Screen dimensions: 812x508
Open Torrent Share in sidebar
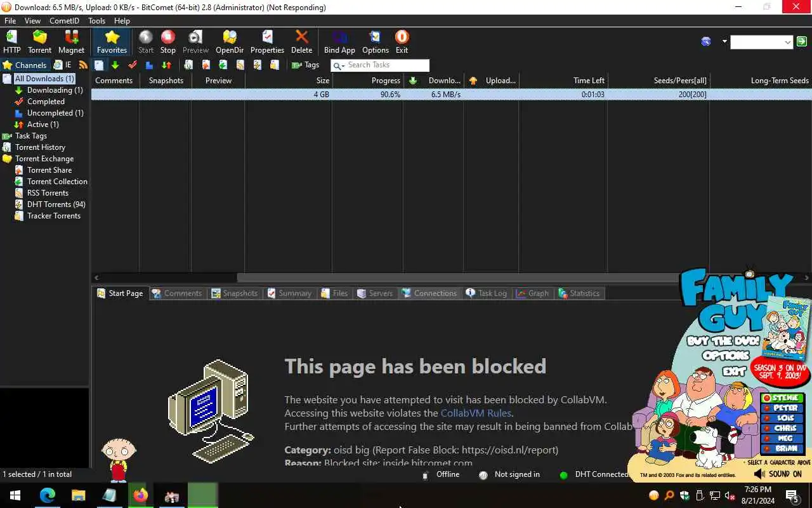[x=49, y=170]
